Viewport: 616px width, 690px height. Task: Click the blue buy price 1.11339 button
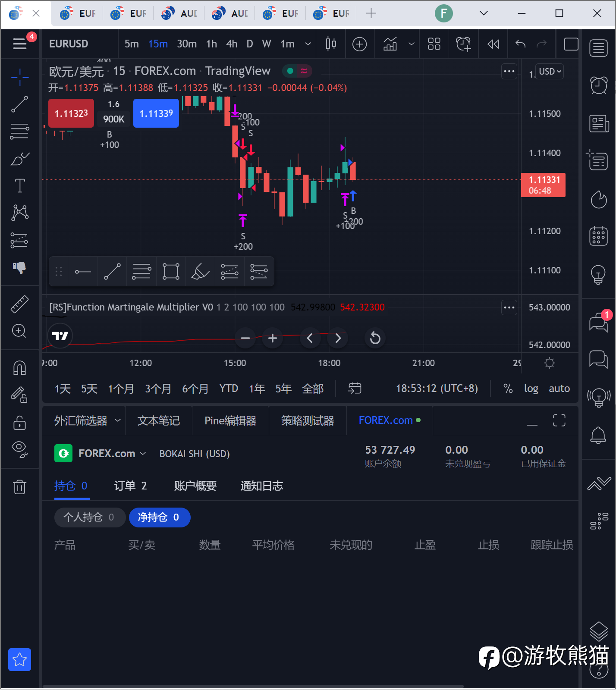pyautogui.click(x=156, y=113)
